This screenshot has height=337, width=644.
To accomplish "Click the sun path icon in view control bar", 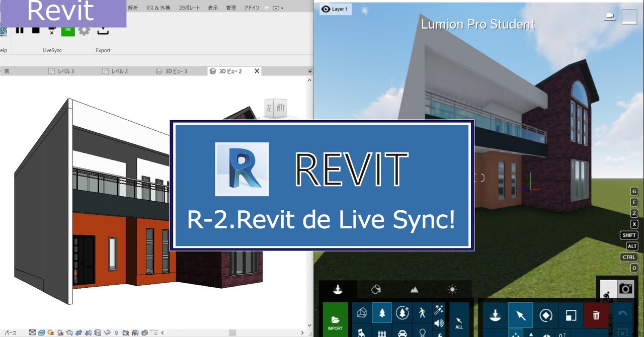I will pos(50,332).
